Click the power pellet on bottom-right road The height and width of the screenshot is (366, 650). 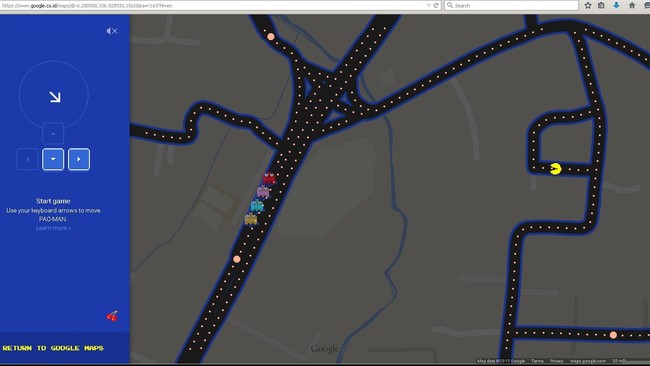613,335
